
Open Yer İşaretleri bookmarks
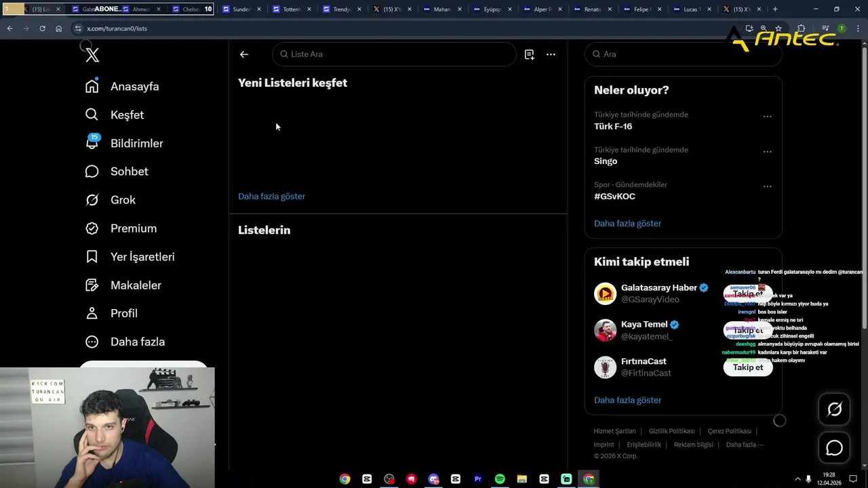[x=130, y=257]
